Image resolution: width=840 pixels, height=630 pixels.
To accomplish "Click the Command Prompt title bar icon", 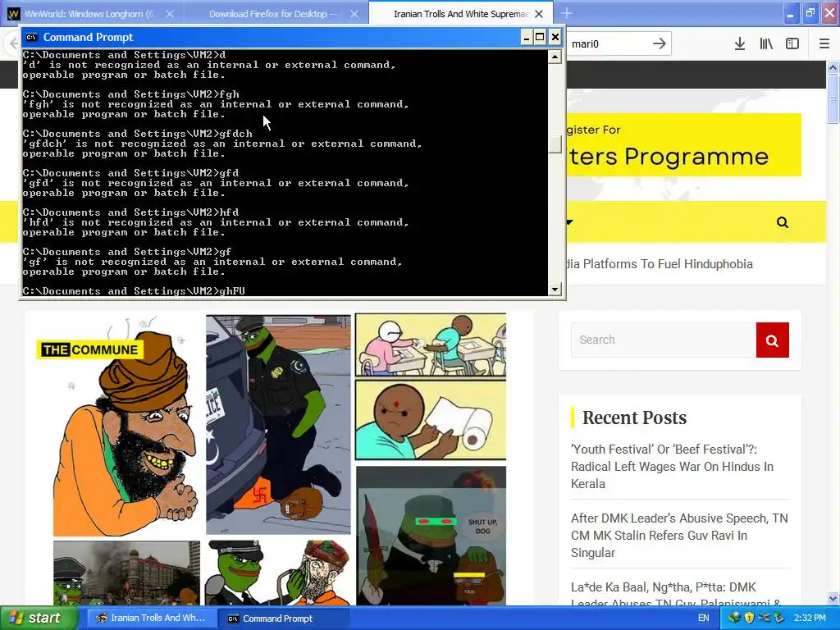I will [x=32, y=37].
